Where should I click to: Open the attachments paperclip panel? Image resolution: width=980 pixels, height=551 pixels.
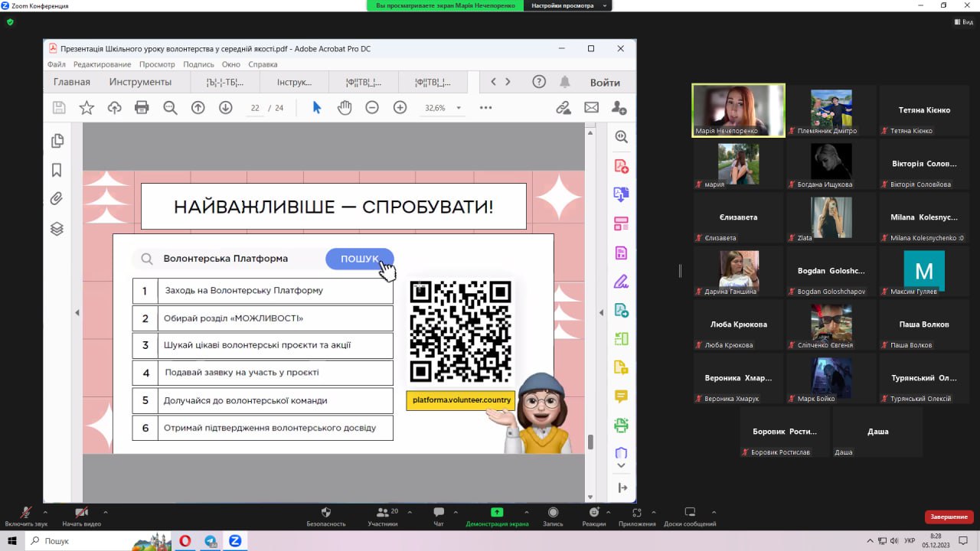pos(57,199)
